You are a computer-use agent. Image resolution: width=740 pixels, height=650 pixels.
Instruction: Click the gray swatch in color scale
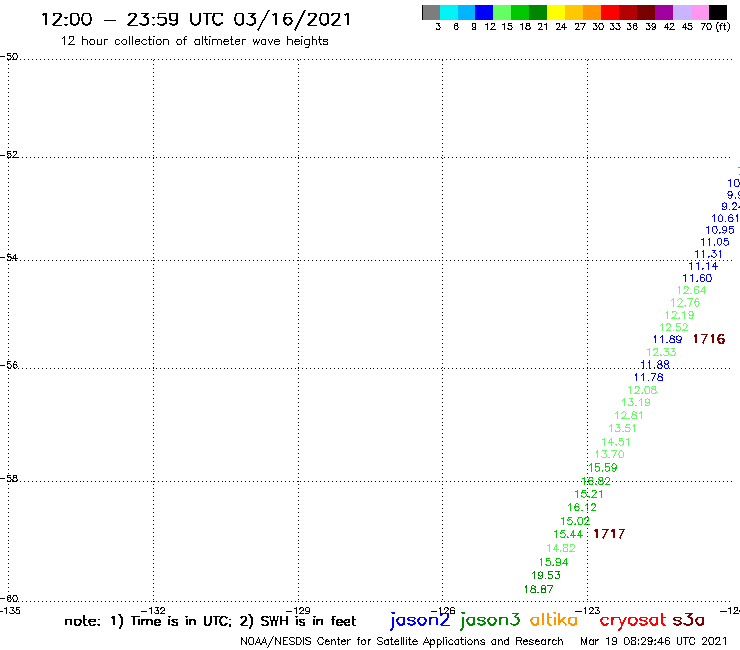click(x=431, y=12)
